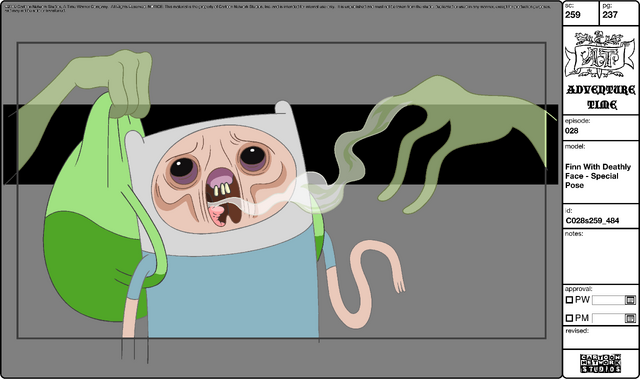Click the 'notes:' label
Viewport: 640px width, 379px height.
574,234
